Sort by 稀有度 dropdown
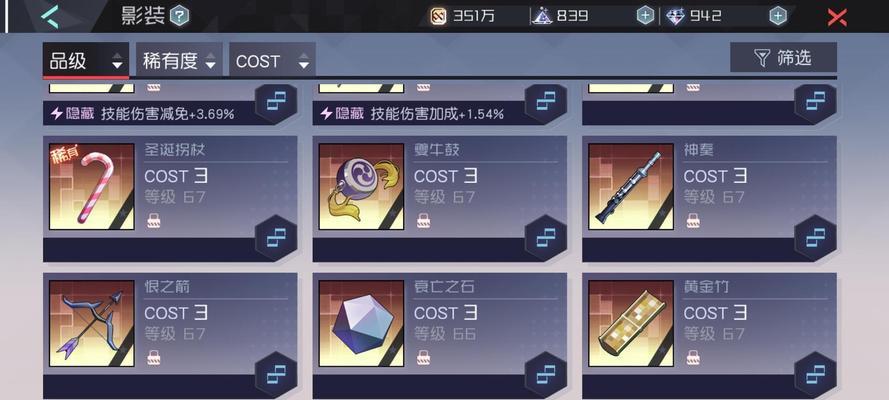Viewport: 889px width, 400px height. coord(179,60)
